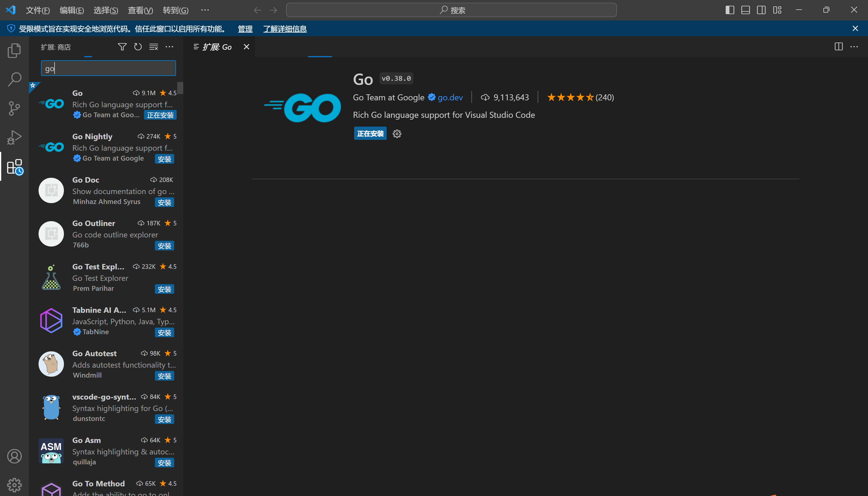868x496 pixels.
Task: Open the Explorer view in activity bar
Action: pos(14,50)
